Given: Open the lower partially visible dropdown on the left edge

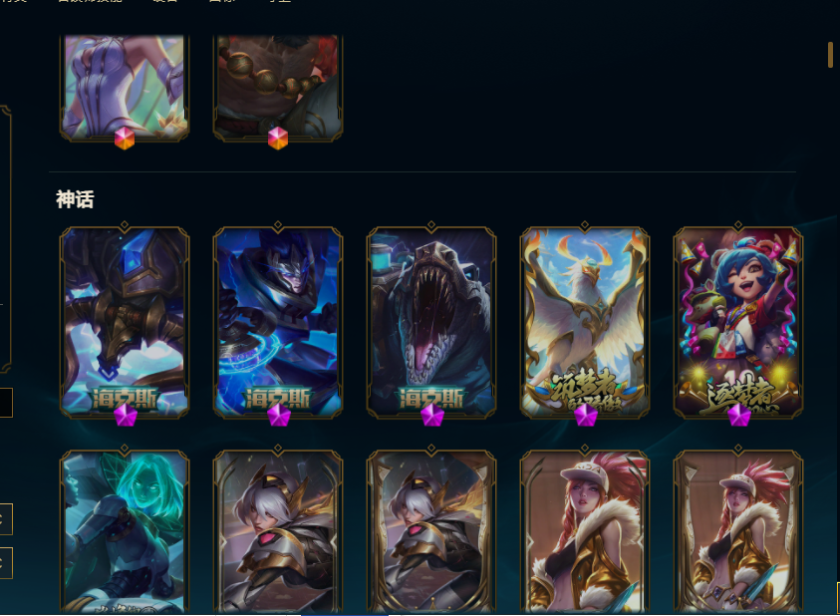Looking at the screenshot, I should click(6, 563).
